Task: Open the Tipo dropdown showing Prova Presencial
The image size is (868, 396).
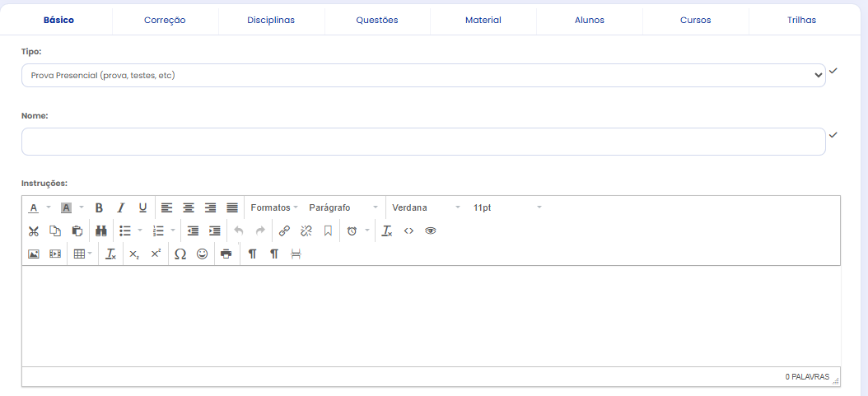Action: [x=422, y=76]
